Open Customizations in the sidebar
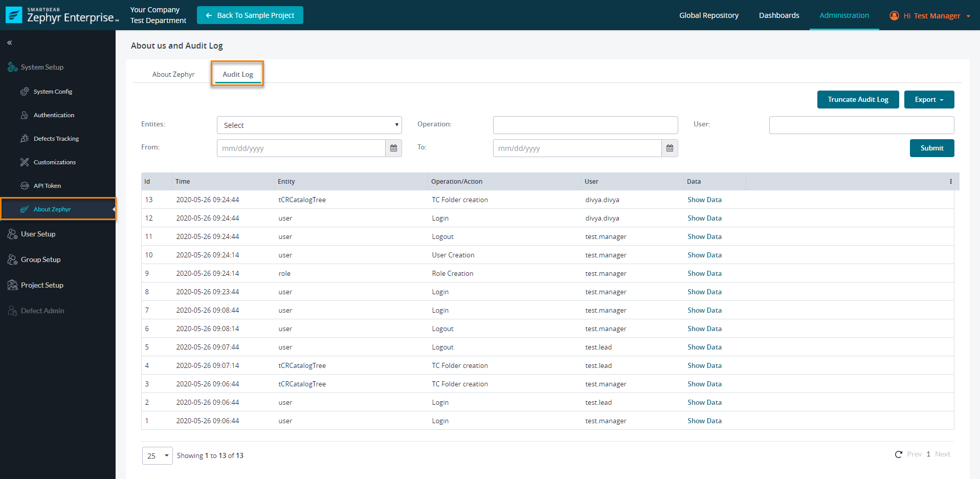Viewport: 980px width, 479px height. coord(54,162)
